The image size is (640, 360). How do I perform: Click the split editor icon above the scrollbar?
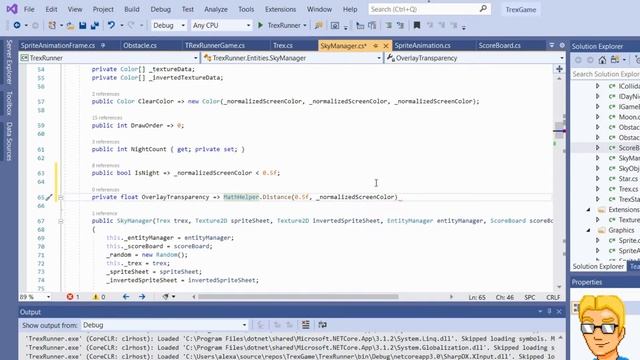point(559,69)
